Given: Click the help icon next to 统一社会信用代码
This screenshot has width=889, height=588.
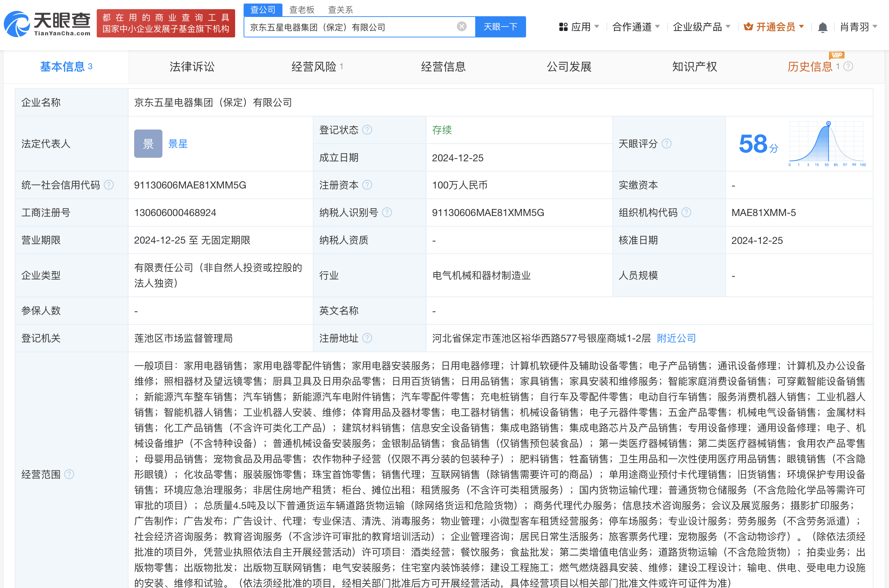Looking at the screenshot, I should (109, 185).
